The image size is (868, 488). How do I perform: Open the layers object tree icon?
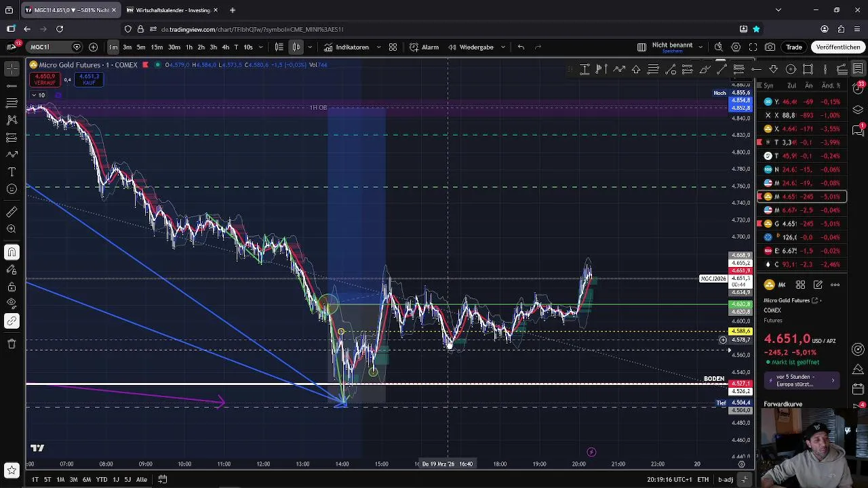click(858, 109)
